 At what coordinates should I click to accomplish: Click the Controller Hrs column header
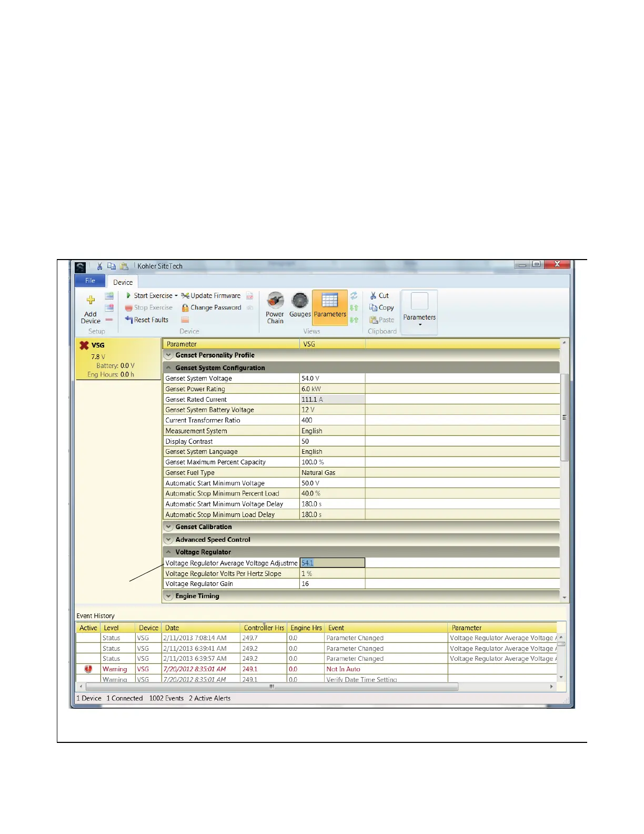264,628
